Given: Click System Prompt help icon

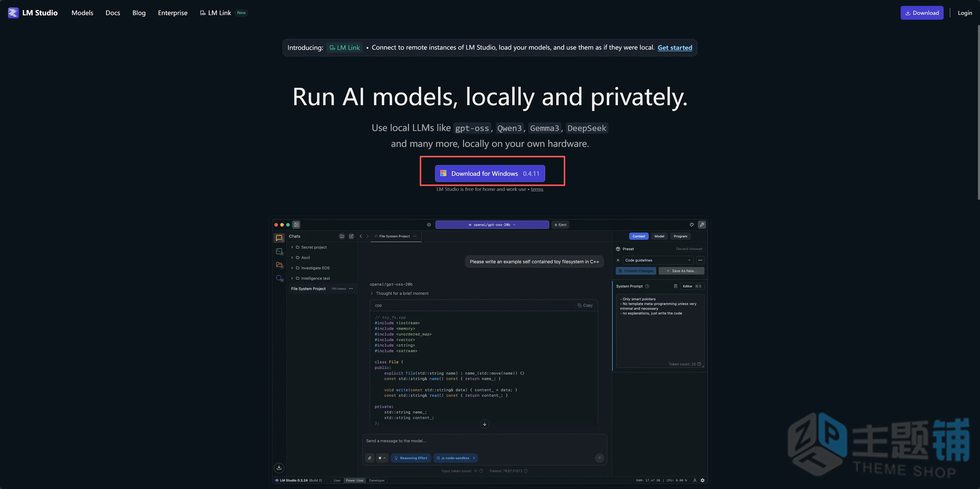Looking at the screenshot, I should pos(647,286).
